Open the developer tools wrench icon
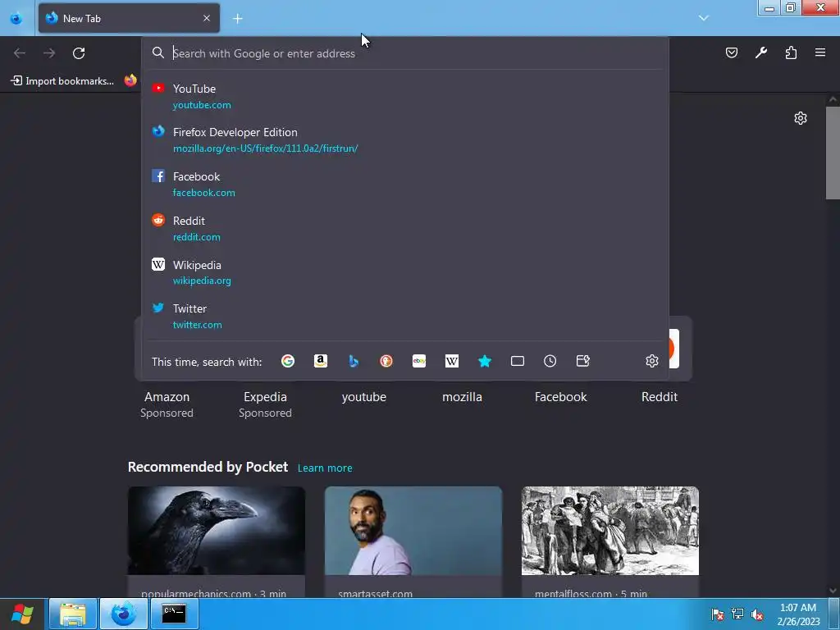Image resolution: width=840 pixels, height=630 pixels. (x=761, y=52)
